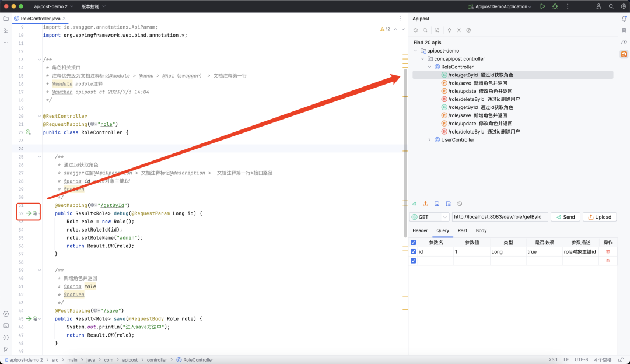Open search in the Apipost panel toolbar

click(425, 30)
